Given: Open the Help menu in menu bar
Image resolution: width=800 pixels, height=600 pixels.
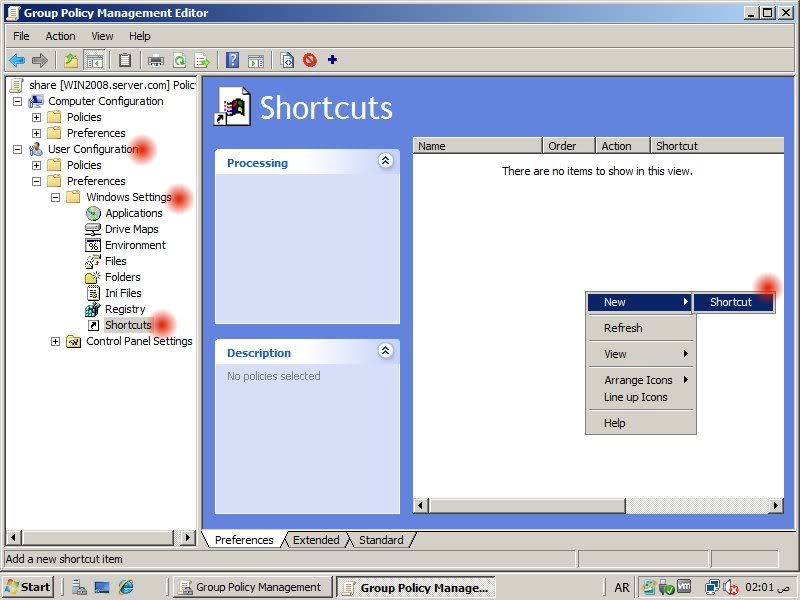Looking at the screenshot, I should (139, 36).
